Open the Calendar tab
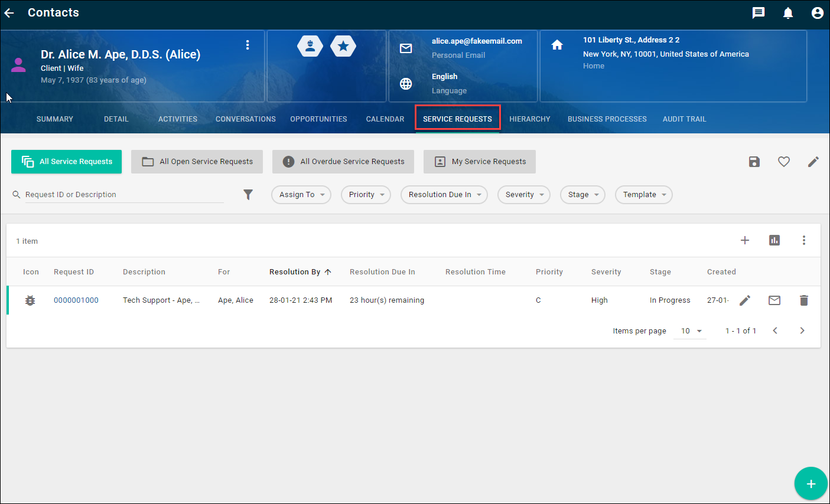The width and height of the screenshot is (830, 504). click(385, 119)
